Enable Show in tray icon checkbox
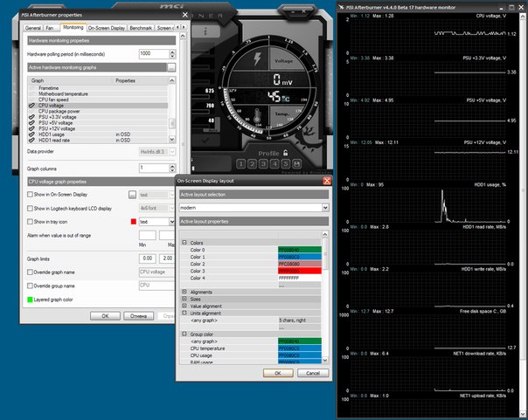This screenshot has width=528, height=420. (x=30, y=222)
